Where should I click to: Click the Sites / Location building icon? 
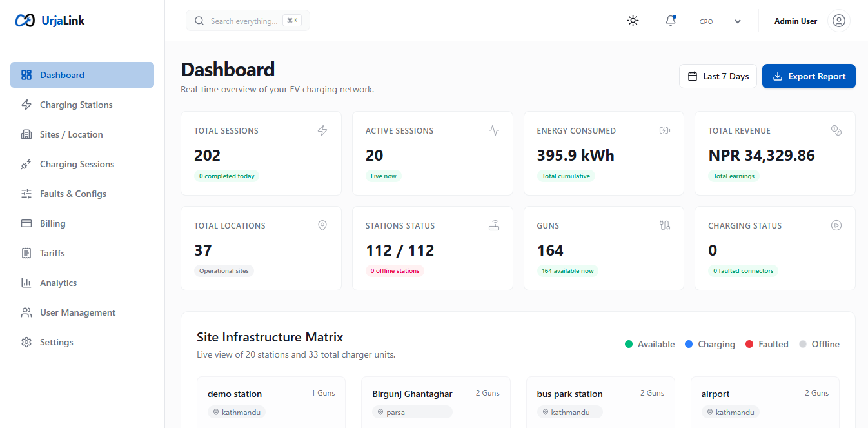[x=26, y=134]
